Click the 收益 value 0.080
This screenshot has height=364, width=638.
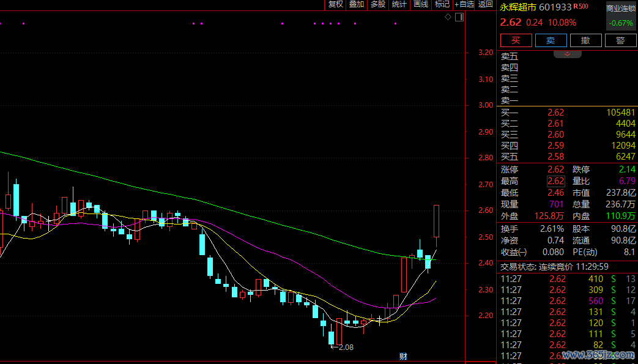pyautogui.click(x=554, y=252)
